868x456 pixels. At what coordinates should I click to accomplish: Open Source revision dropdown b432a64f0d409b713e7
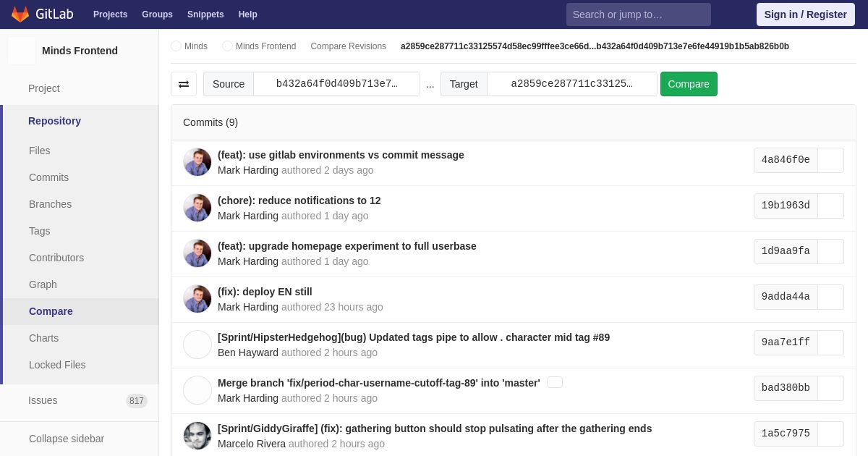pyautogui.click(x=337, y=84)
